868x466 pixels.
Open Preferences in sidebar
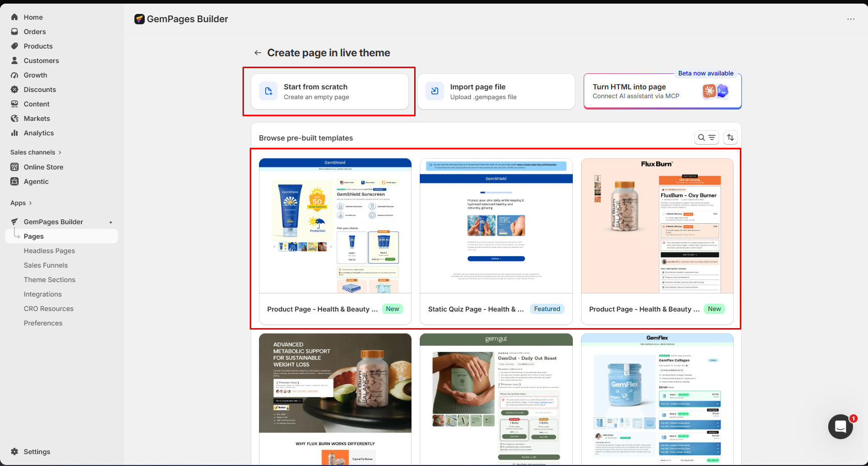pyautogui.click(x=43, y=323)
